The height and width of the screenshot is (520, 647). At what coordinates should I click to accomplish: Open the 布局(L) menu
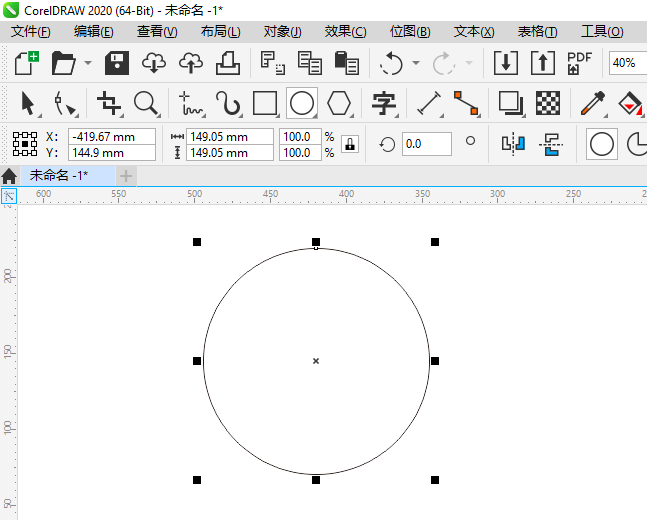tap(220, 31)
